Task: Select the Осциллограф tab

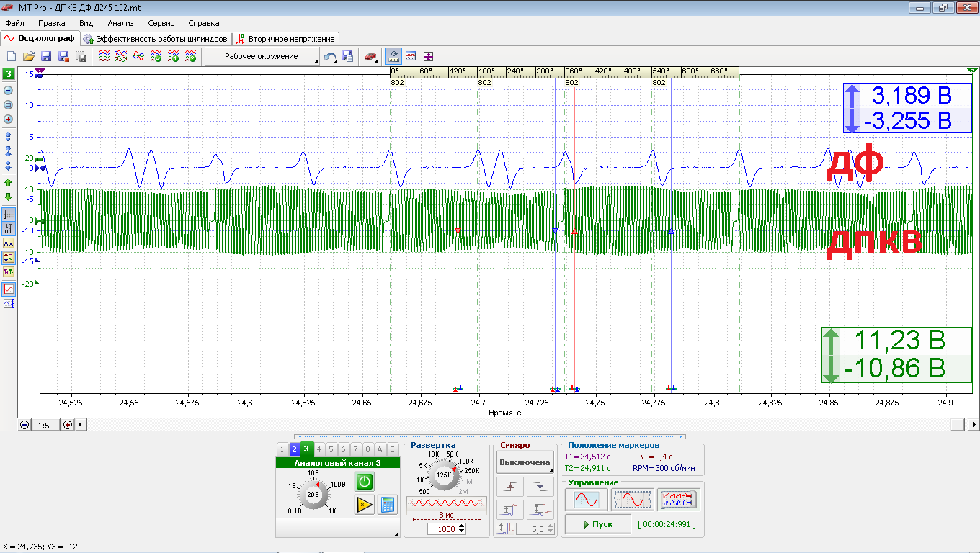Action: [x=40, y=38]
